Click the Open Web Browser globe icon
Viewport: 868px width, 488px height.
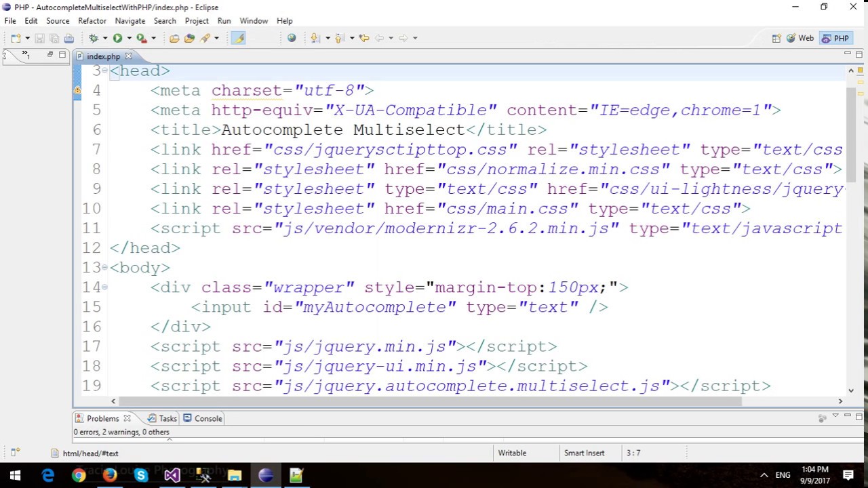click(x=292, y=38)
